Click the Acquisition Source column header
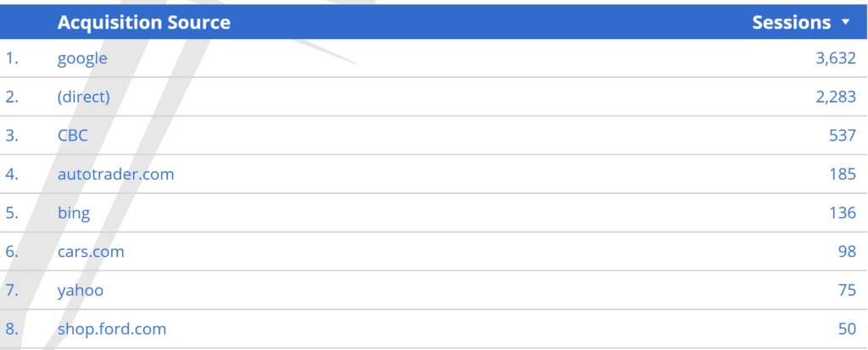 coord(143,23)
